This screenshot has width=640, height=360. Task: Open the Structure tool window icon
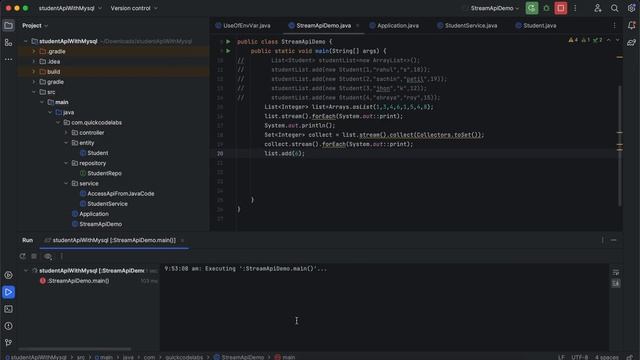click(x=8, y=42)
